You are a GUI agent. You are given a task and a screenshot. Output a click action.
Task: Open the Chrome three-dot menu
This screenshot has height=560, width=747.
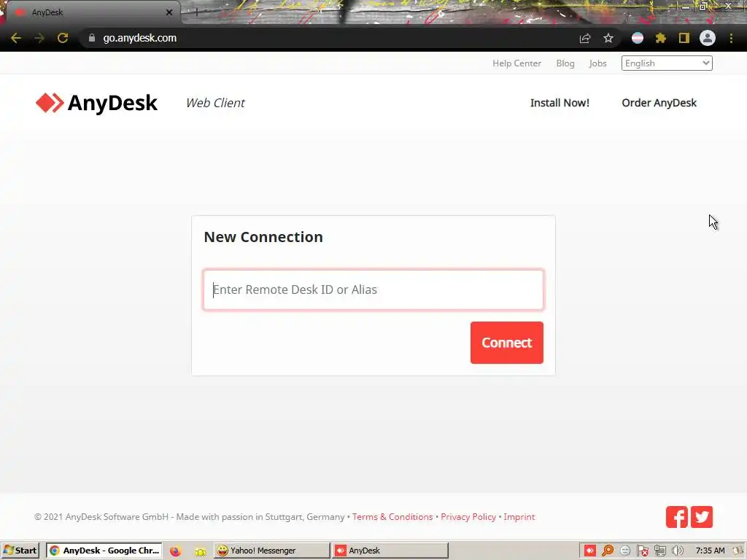[x=731, y=38]
